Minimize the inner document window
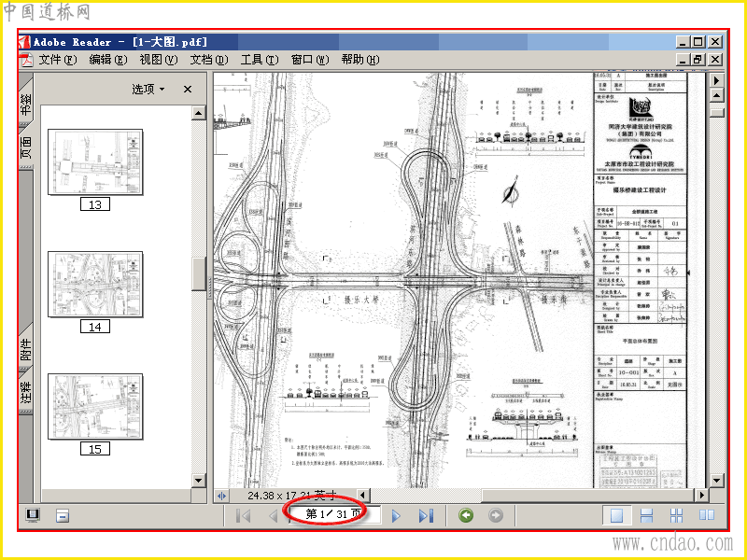Screen dimensions: 747x560 [x=684, y=60]
